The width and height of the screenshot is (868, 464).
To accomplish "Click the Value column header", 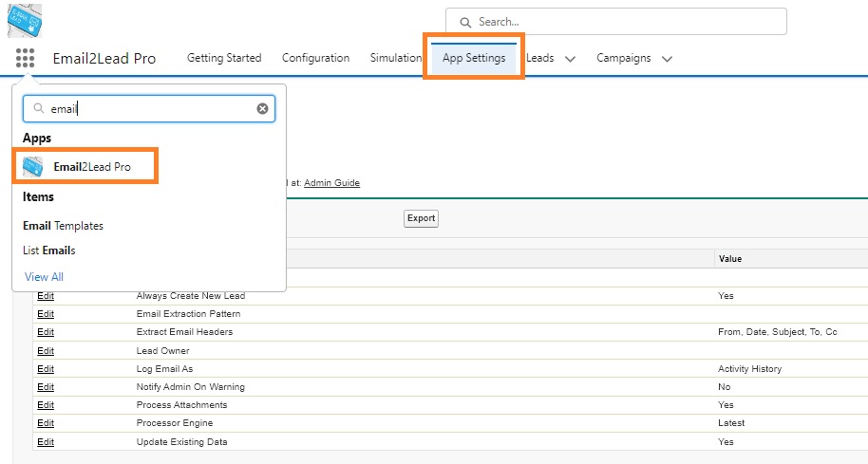I will tap(730, 259).
